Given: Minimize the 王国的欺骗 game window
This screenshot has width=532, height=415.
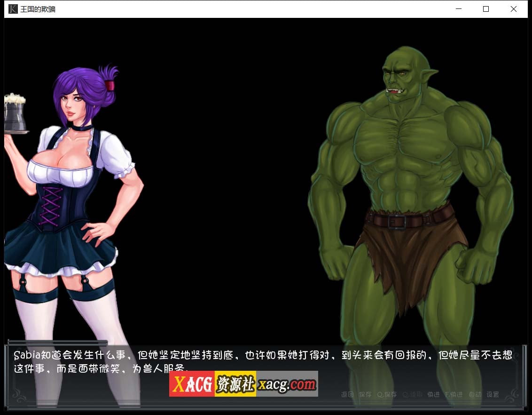Looking at the screenshot, I should coord(458,8).
